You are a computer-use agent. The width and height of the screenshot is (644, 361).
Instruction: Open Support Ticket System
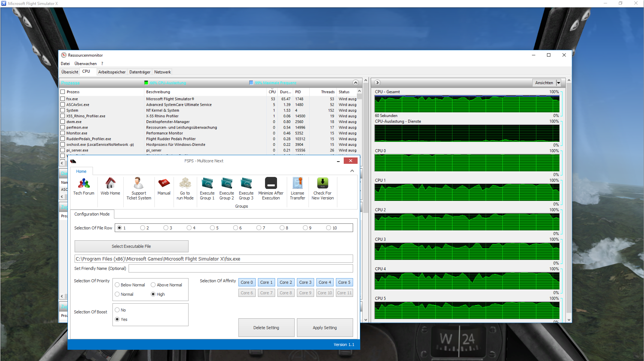point(139,184)
